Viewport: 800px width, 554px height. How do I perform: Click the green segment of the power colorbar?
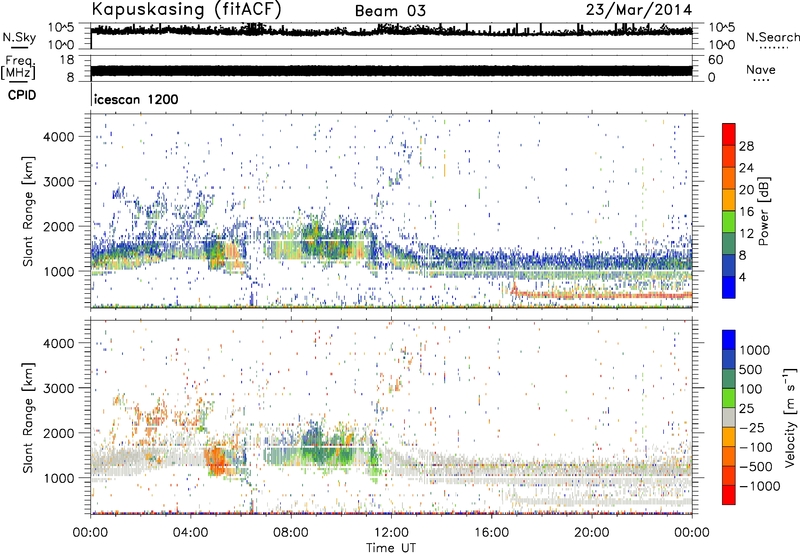coord(729,221)
